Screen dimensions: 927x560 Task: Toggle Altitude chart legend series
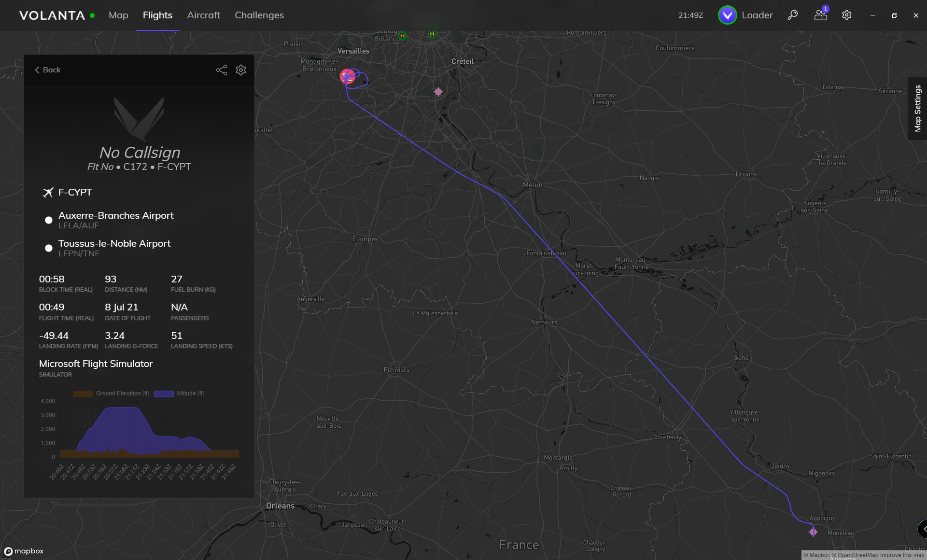[179, 393]
